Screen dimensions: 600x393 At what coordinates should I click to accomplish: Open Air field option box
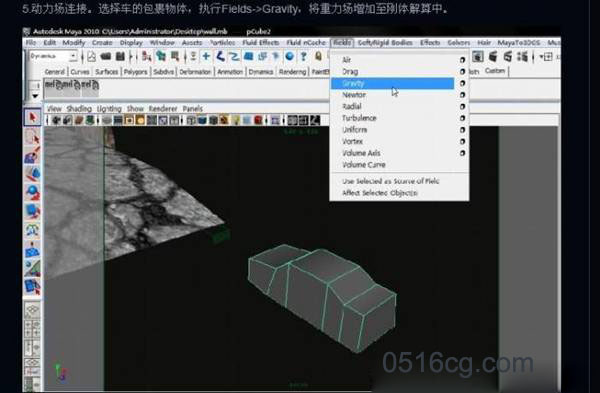[462, 60]
